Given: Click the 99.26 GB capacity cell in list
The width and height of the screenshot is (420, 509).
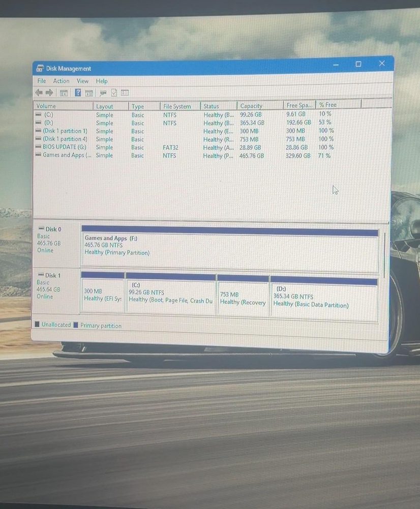Looking at the screenshot, I should (x=251, y=114).
